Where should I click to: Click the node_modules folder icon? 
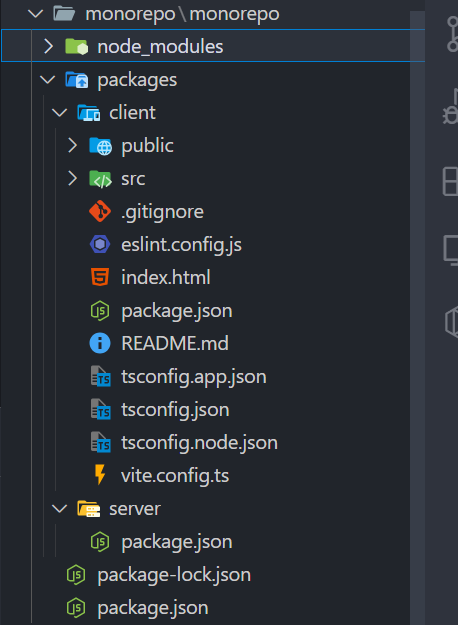coord(76,47)
